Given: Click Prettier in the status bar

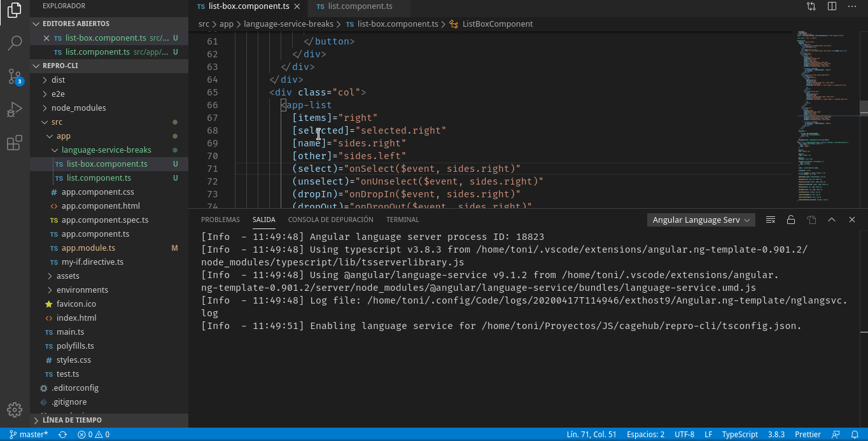Looking at the screenshot, I should [x=808, y=435].
